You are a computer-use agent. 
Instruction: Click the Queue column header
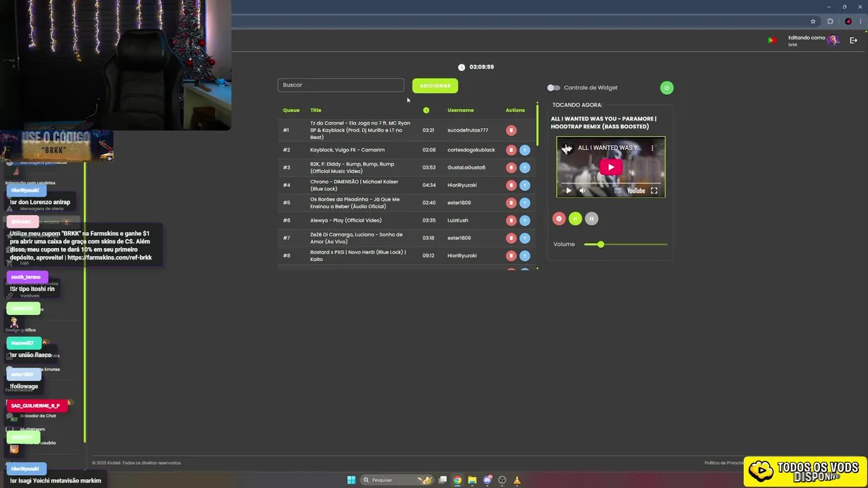(x=291, y=110)
